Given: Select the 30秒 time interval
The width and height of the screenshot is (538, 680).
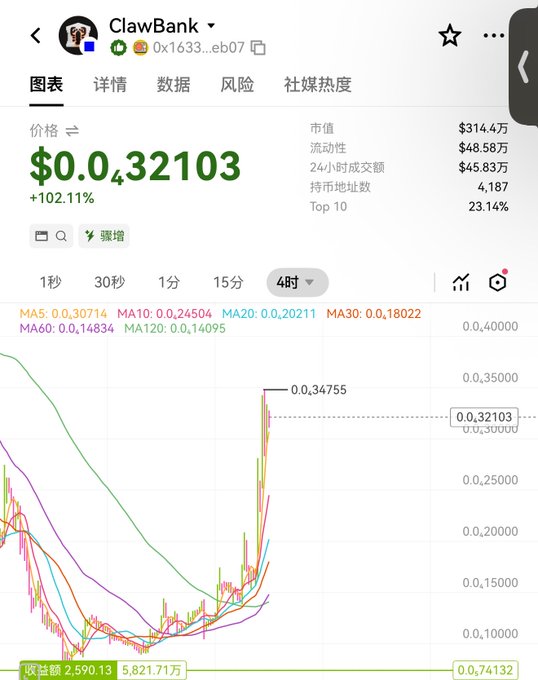Looking at the screenshot, I should [x=110, y=282].
